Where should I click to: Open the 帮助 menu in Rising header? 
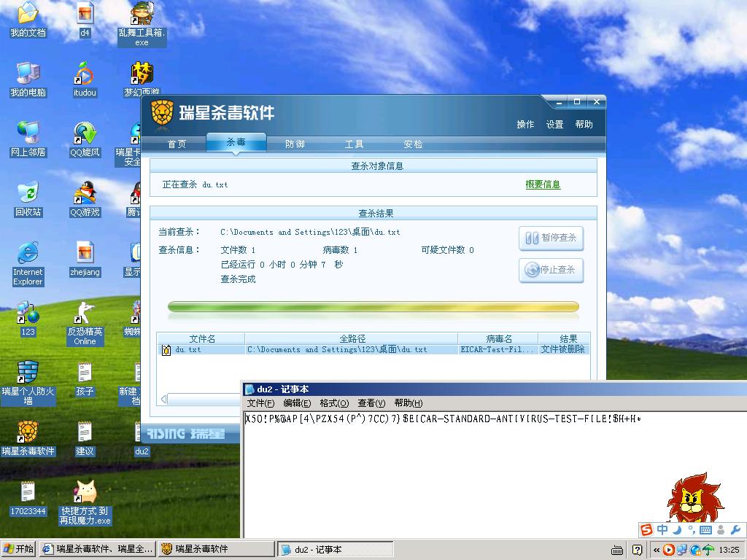(x=584, y=124)
